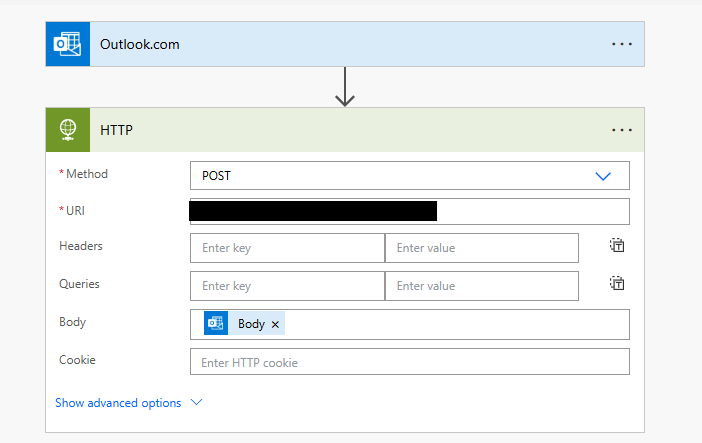Select the HTTP step title

pyautogui.click(x=116, y=130)
